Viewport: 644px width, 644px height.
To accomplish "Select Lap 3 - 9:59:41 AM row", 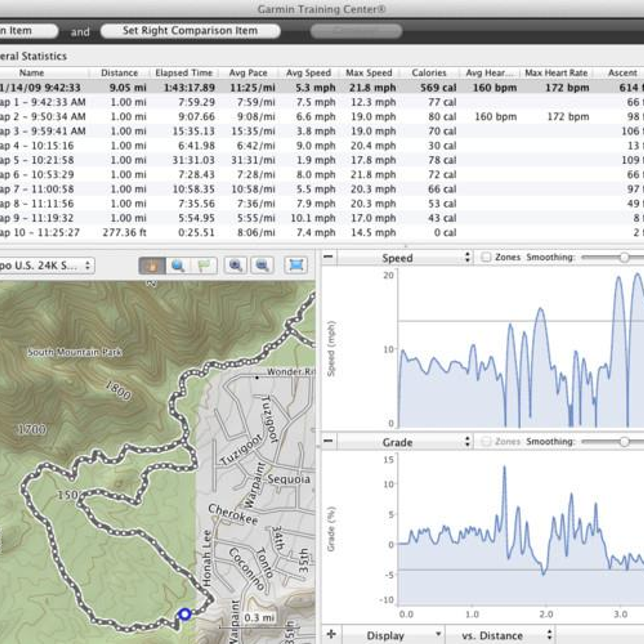I will pyautogui.click(x=322, y=131).
